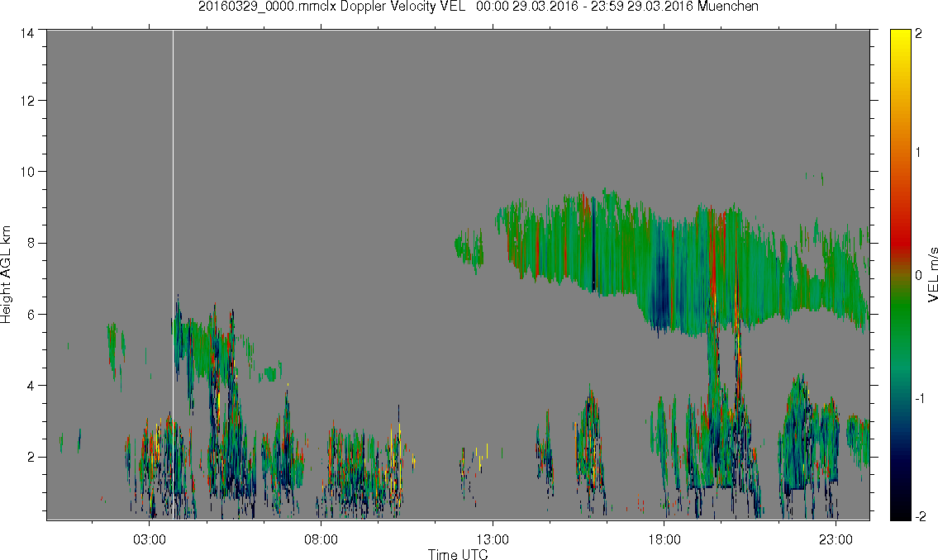
Task: Click the yellow top of the velocity colorbar
Action: [900, 39]
